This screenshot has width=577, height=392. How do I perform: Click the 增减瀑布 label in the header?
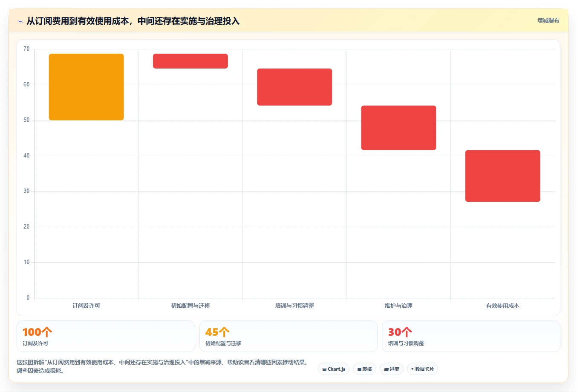point(548,20)
